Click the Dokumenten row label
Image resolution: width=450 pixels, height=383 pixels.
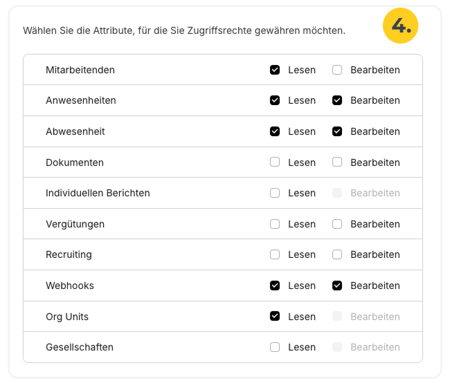[x=75, y=162]
